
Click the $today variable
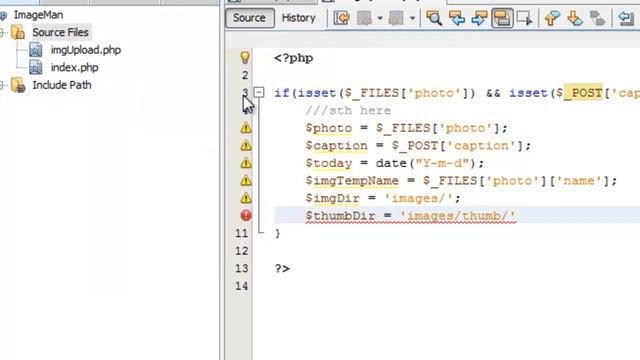pyautogui.click(x=329, y=163)
